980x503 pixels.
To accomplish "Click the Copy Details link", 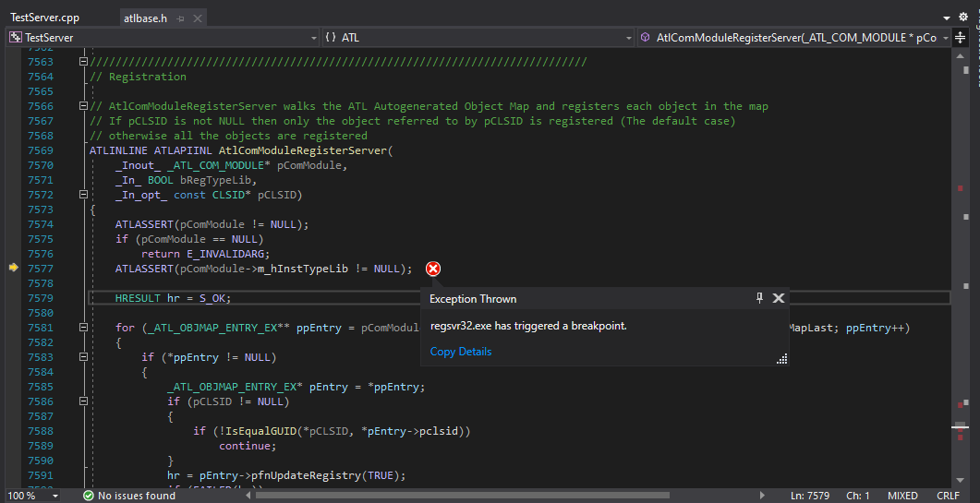I will click(x=461, y=351).
